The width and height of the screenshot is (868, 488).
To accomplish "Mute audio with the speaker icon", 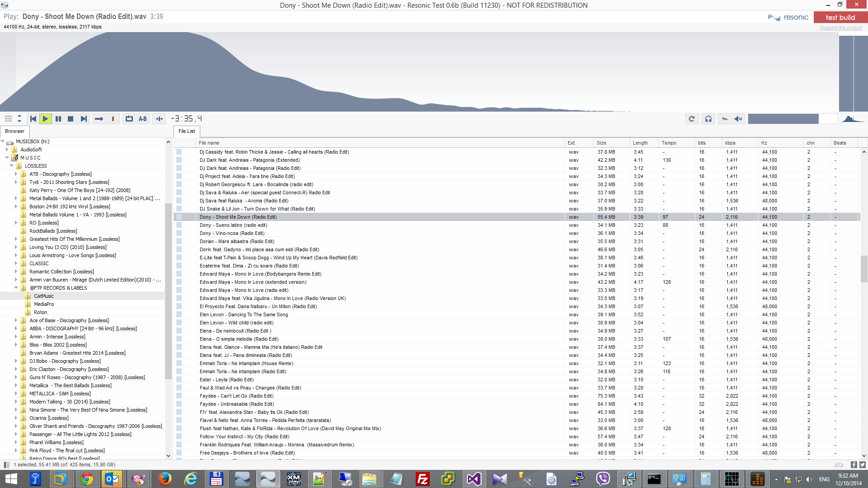I will pos(738,119).
